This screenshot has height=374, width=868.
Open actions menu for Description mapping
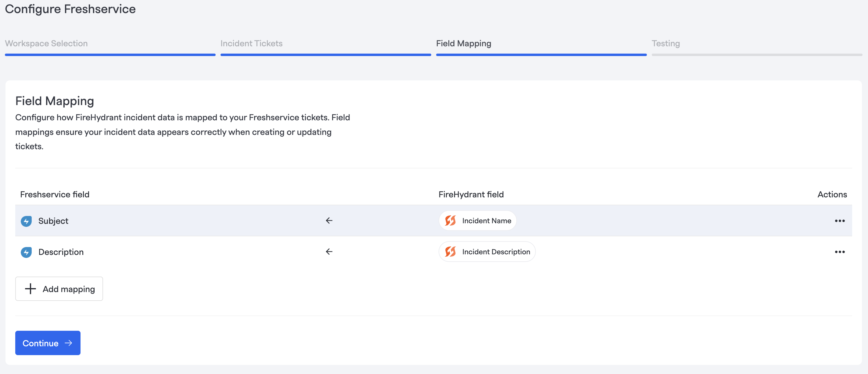coord(839,252)
